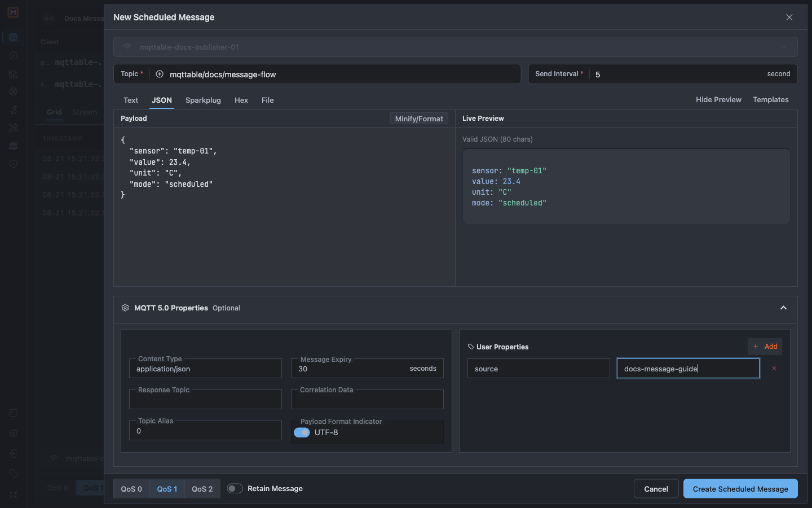The height and width of the screenshot is (508, 812).
Task: Remove the source user property with the red X
Action: pos(774,369)
